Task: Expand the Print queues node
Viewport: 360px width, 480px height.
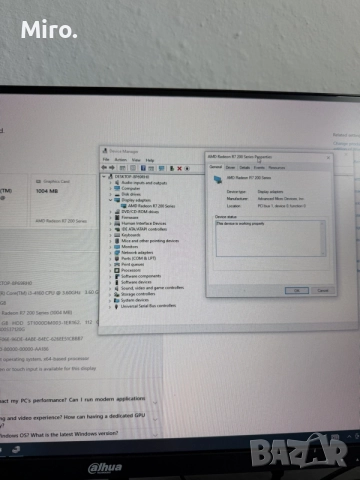Action: point(110,264)
